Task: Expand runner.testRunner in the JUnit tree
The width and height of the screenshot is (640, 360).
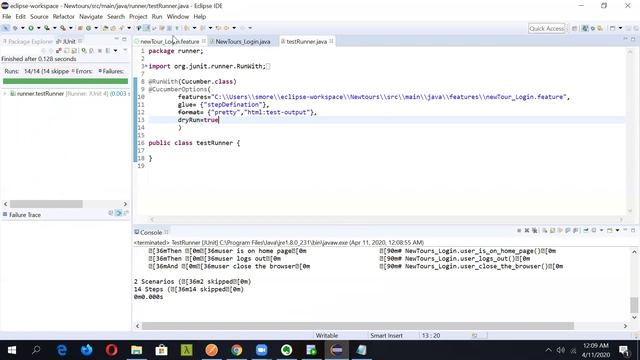Action: click(x=5, y=93)
